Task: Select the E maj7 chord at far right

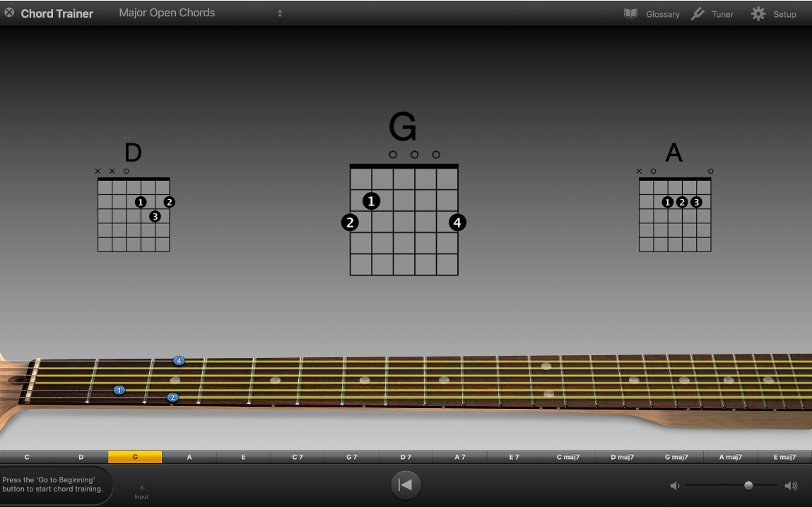Action: pos(784,457)
